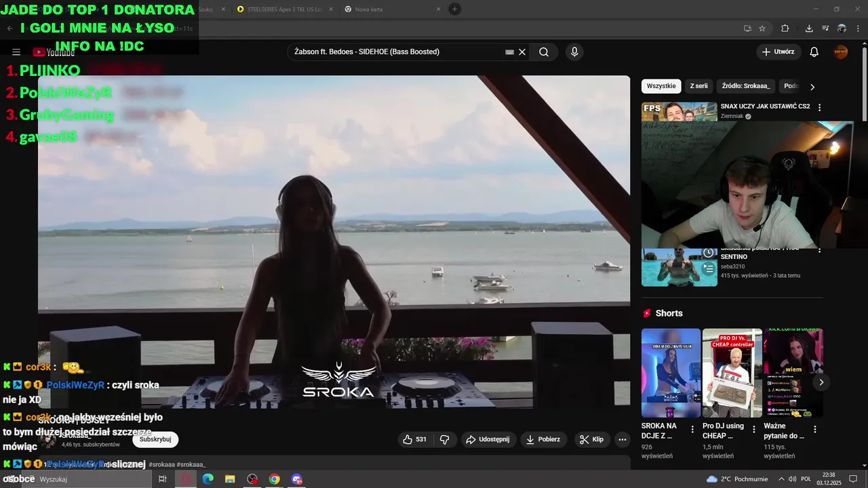Click the Klip button

pyautogui.click(x=591, y=439)
